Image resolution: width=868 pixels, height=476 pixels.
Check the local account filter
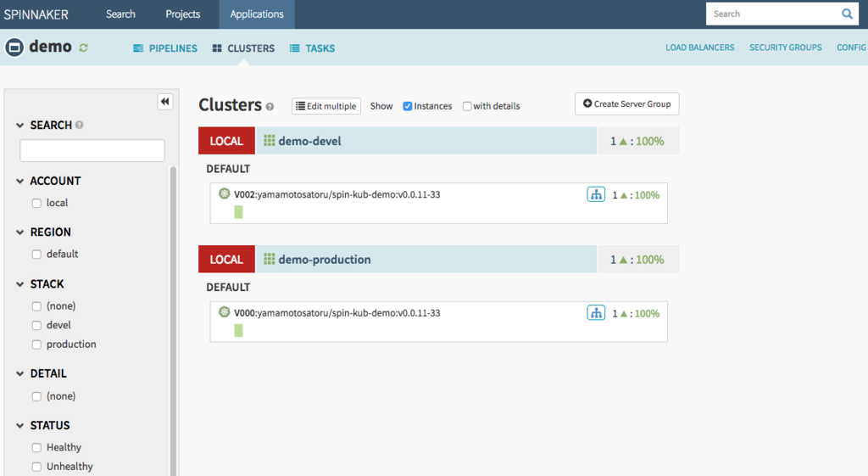click(x=36, y=204)
